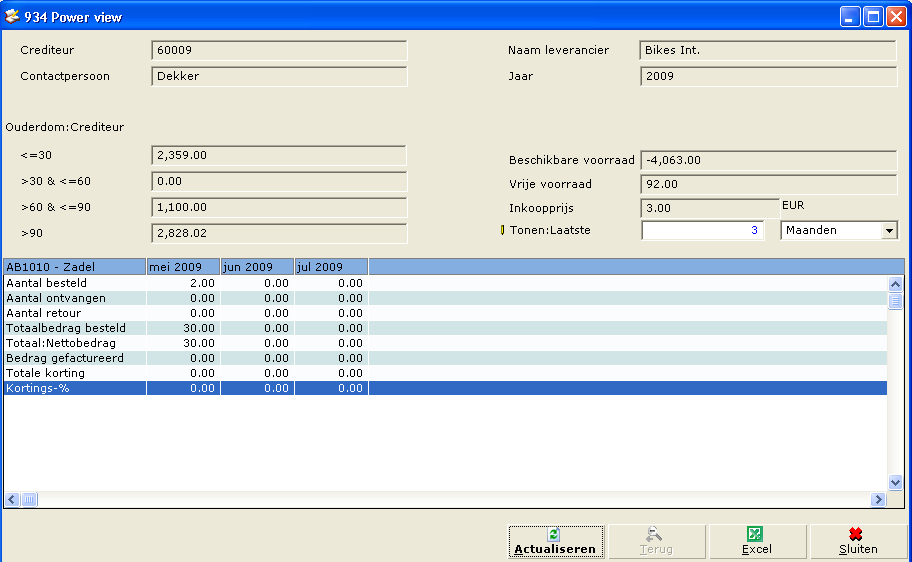Click the Tonen:Laatste number input field
The height and width of the screenshot is (562, 912).
click(702, 230)
